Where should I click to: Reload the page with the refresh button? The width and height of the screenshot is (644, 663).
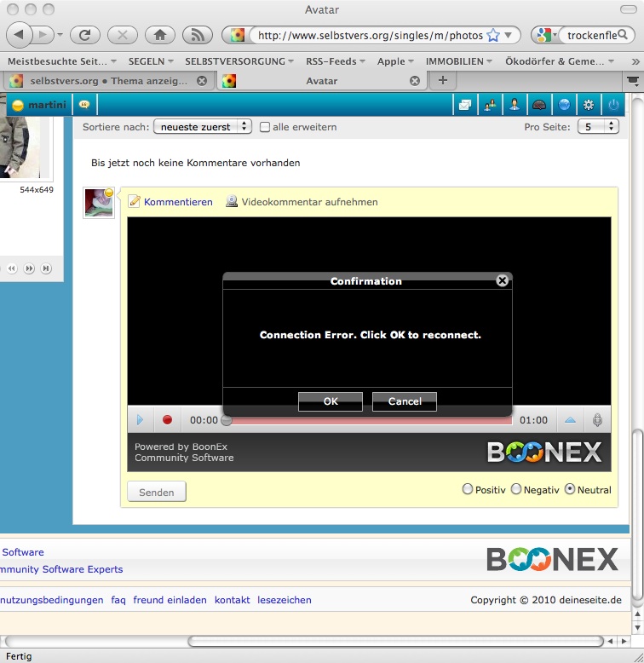click(85, 35)
